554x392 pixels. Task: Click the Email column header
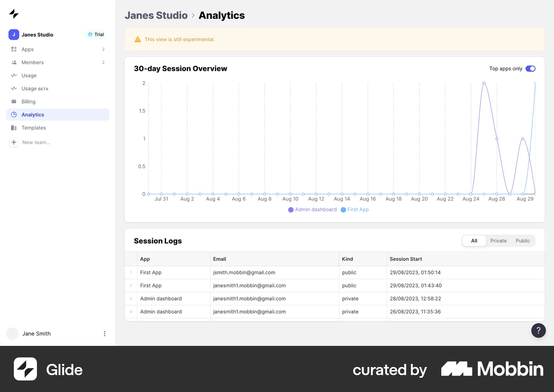point(274,259)
